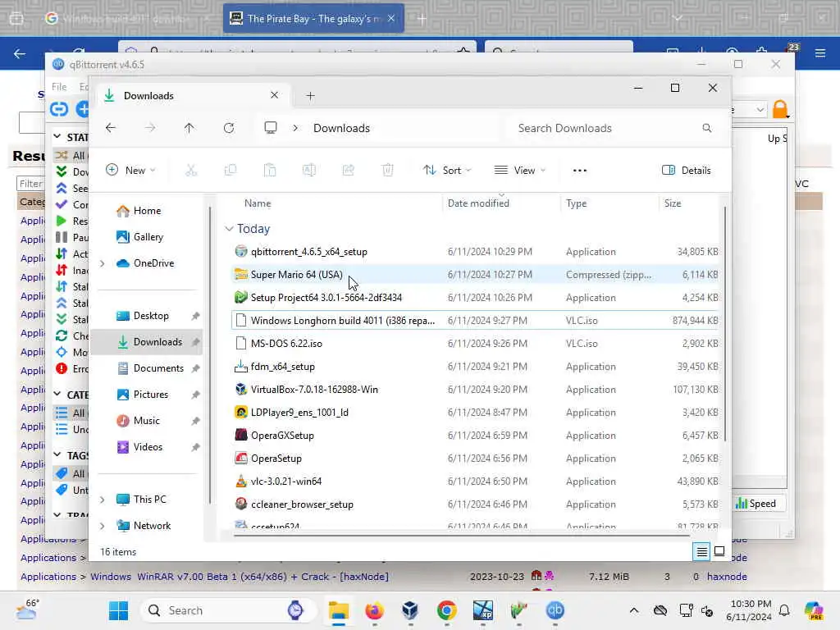The image size is (840, 630).
Task: Show hidden system tray icons
Action: 634,610
